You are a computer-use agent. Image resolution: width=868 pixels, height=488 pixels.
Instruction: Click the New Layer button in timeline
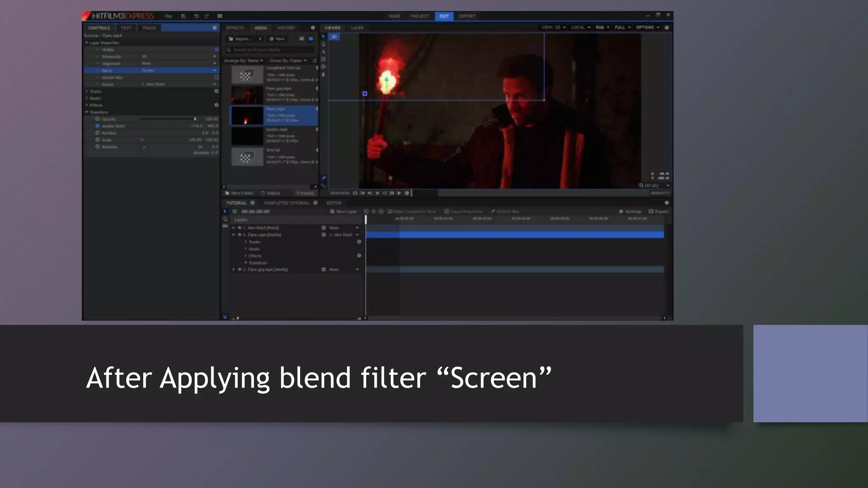point(344,211)
